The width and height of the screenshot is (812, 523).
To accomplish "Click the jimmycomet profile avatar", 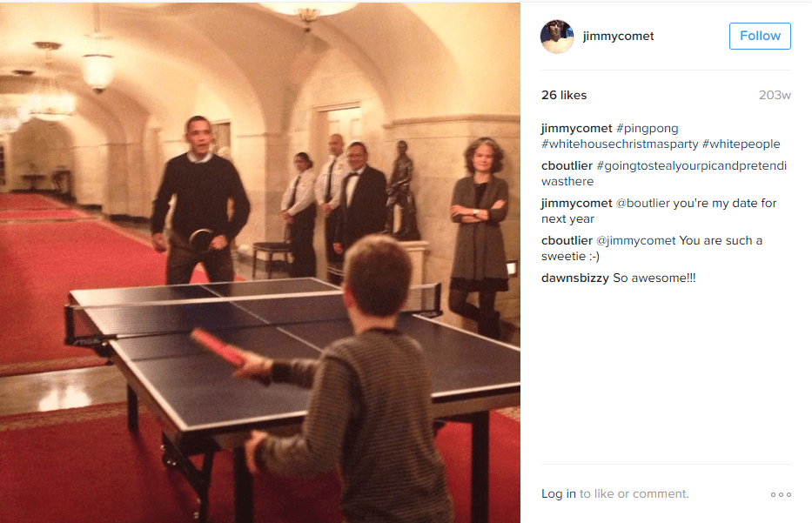I will click(557, 37).
